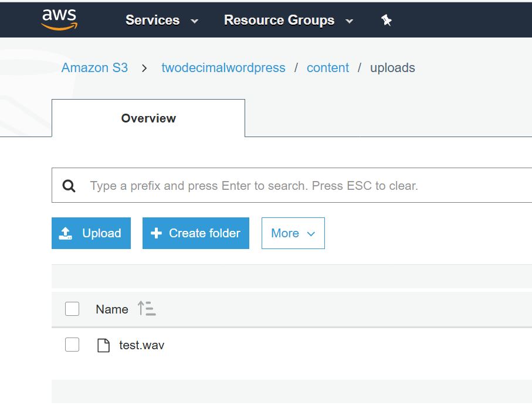Click the Create folder button
Image resolution: width=532 pixels, height=409 pixels.
point(196,233)
